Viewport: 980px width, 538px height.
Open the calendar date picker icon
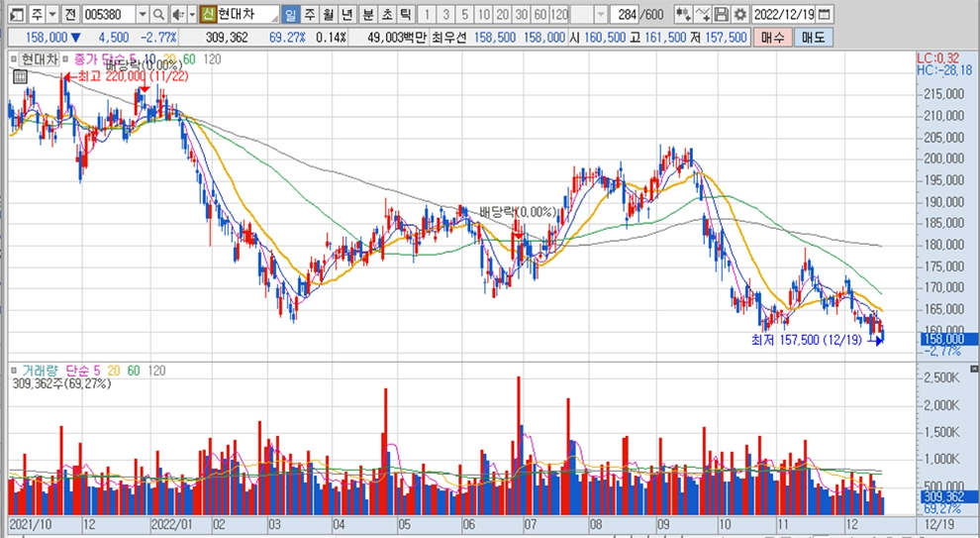click(825, 15)
